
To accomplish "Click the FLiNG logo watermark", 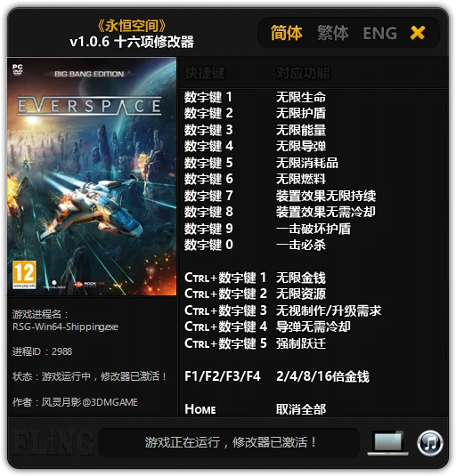I will [x=51, y=443].
